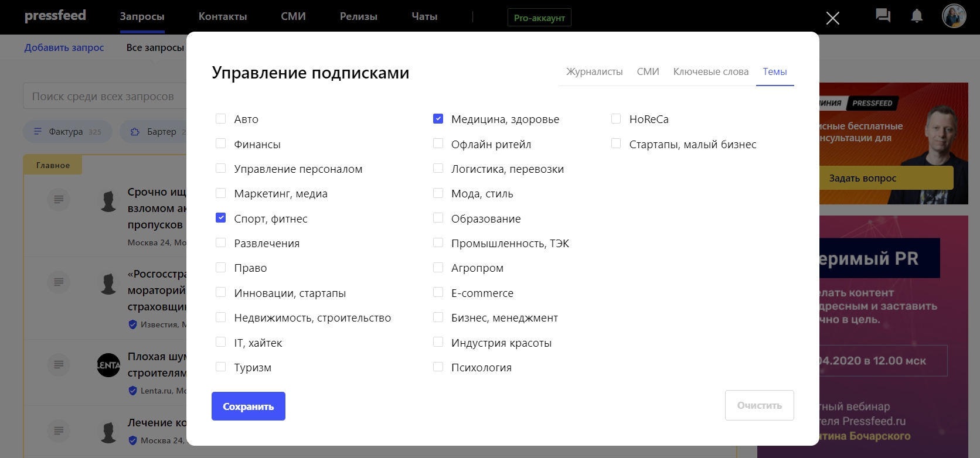Viewport: 980px width, 458px height.
Task: Uncheck the Спорт, фитнес checkbox
Action: click(221, 218)
